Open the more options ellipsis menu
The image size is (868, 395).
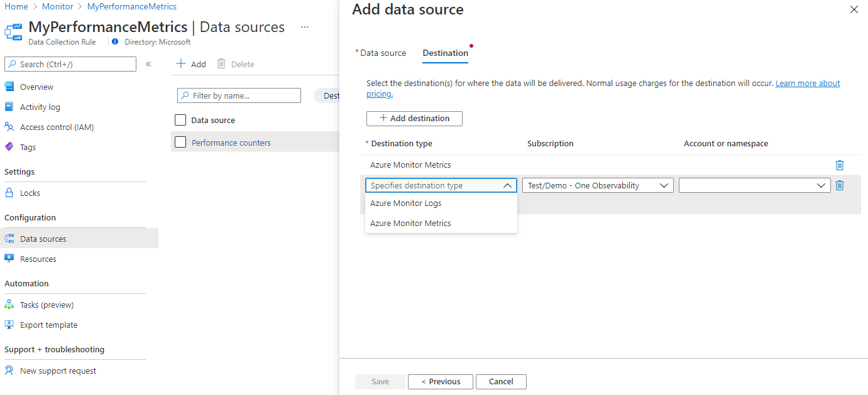coord(305,27)
